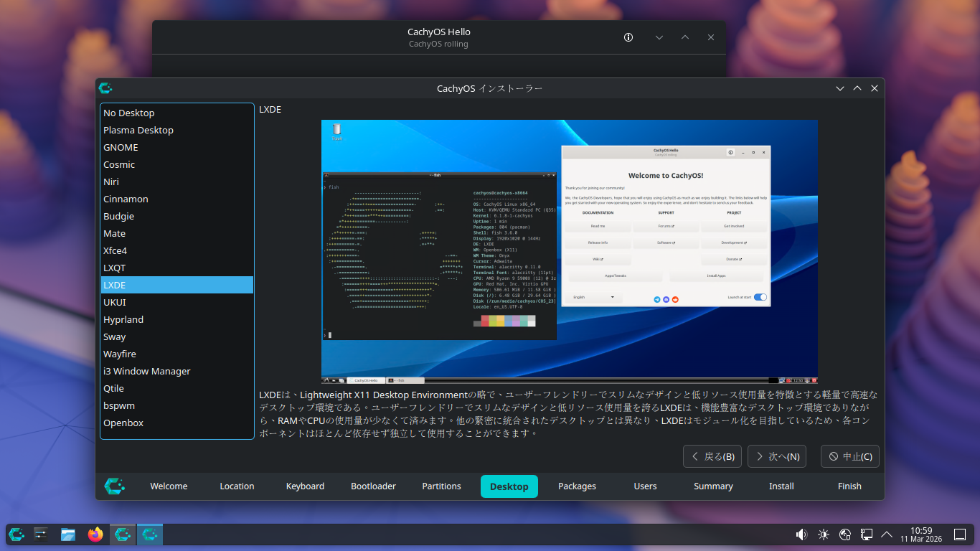Select the bspwm entry
Screen dimensions: 980x551
176,405
